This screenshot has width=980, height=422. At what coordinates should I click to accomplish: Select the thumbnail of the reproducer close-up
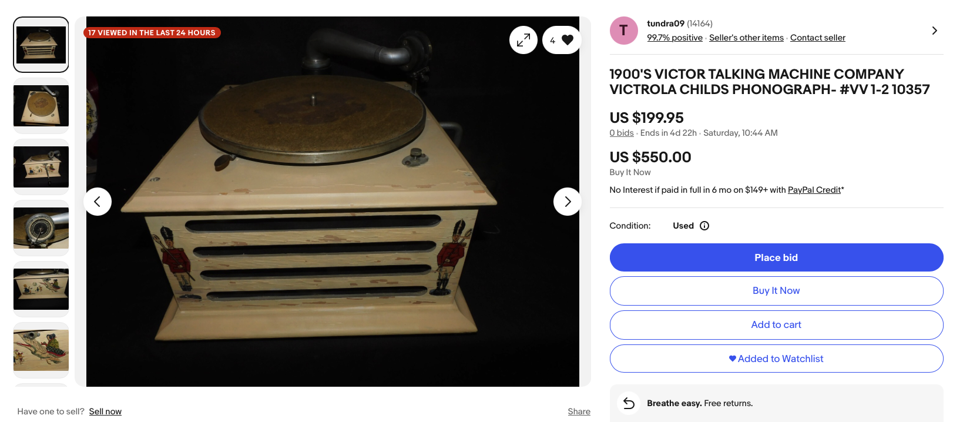click(41, 228)
